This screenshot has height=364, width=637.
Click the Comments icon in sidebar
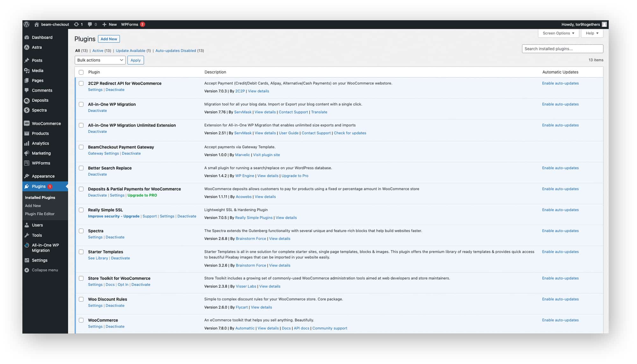click(x=27, y=90)
